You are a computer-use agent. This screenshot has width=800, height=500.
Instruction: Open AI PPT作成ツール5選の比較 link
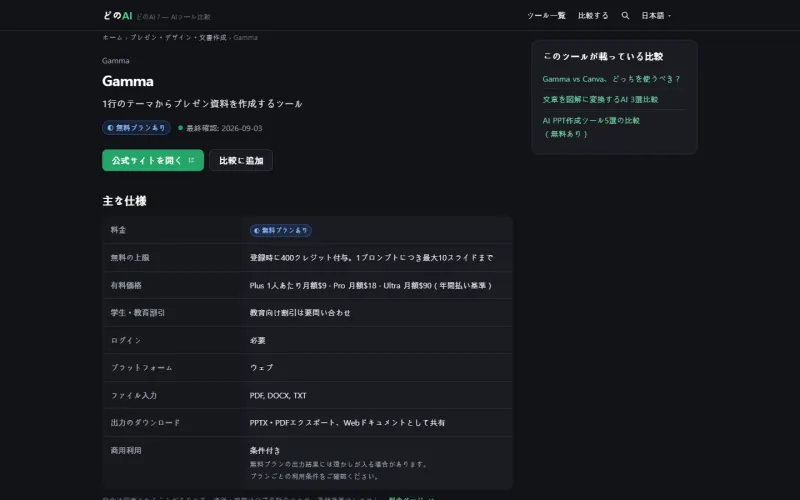(x=591, y=127)
